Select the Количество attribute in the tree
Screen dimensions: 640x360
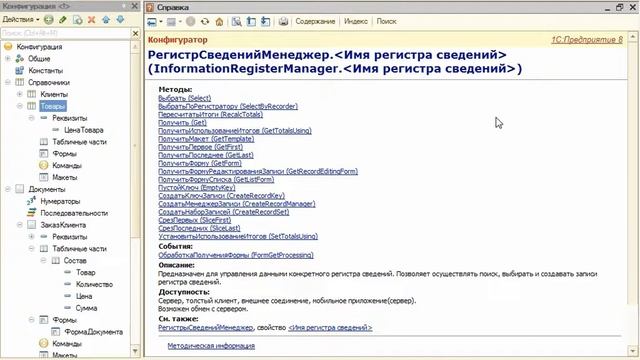coord(94,284)
